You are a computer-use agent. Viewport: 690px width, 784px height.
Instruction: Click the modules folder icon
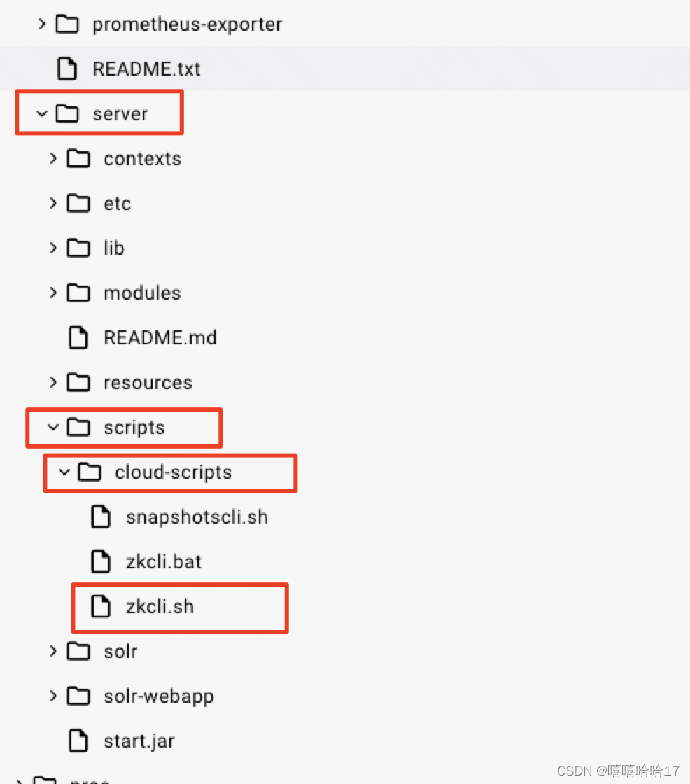click(78, 293)
